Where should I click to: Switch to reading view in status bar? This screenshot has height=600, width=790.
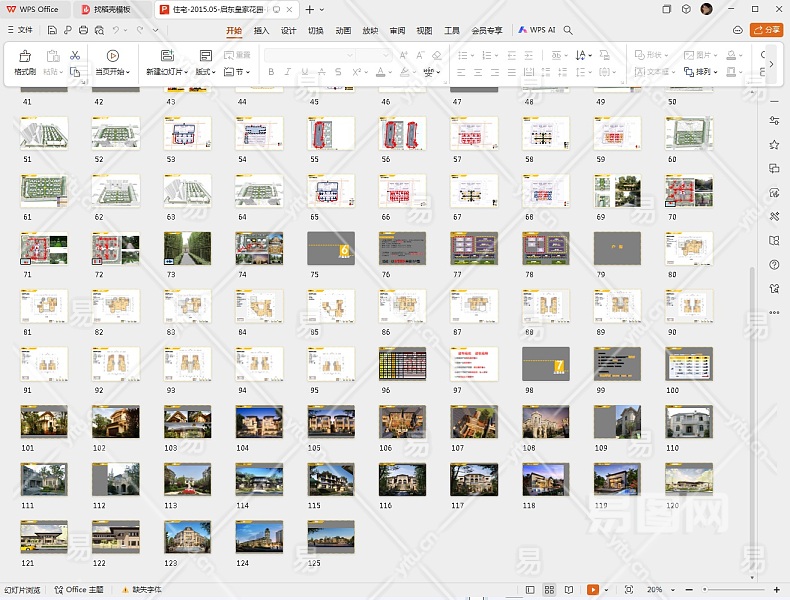pyautogui.click(x=568, y=590)
